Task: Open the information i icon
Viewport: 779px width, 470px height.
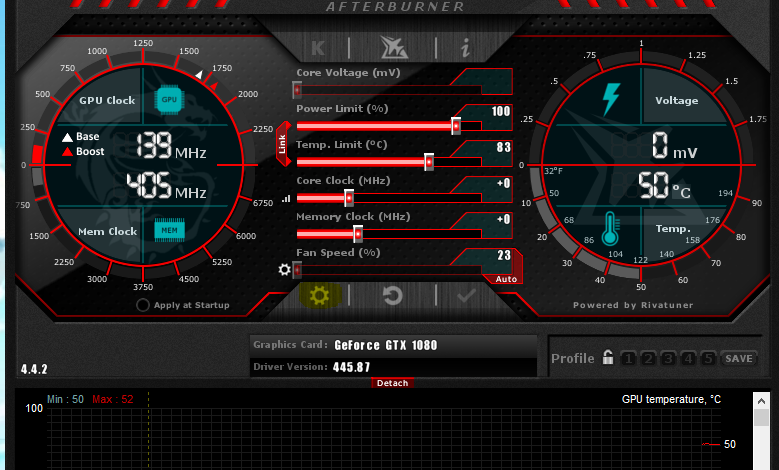Action: coord(465,48)
